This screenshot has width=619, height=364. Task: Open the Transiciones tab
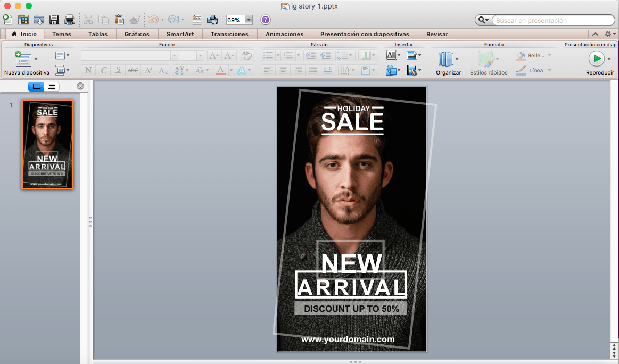click(x=229, y=34)
